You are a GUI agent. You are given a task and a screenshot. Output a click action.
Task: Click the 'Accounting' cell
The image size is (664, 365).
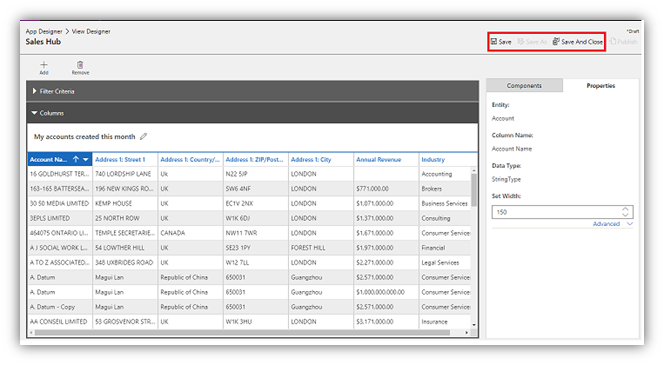pyautogui.click(x=445, y=174)
